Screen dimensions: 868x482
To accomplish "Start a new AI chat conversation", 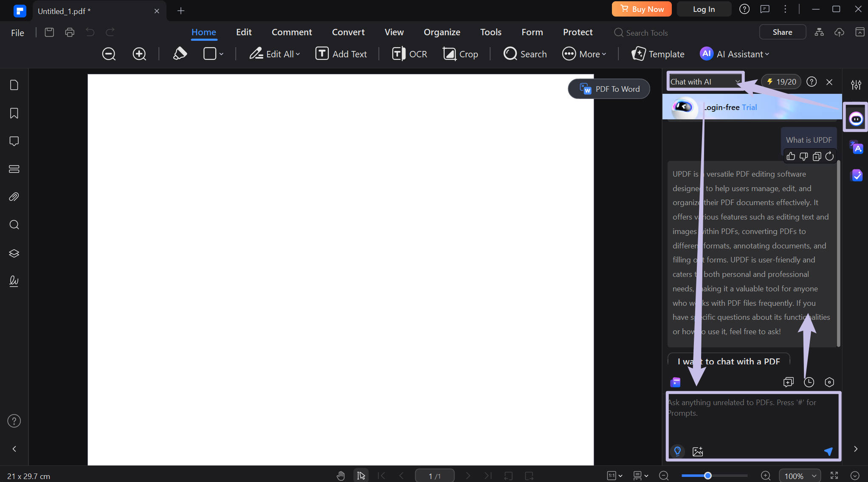I will pyautogui.click(x=789, y=382).
